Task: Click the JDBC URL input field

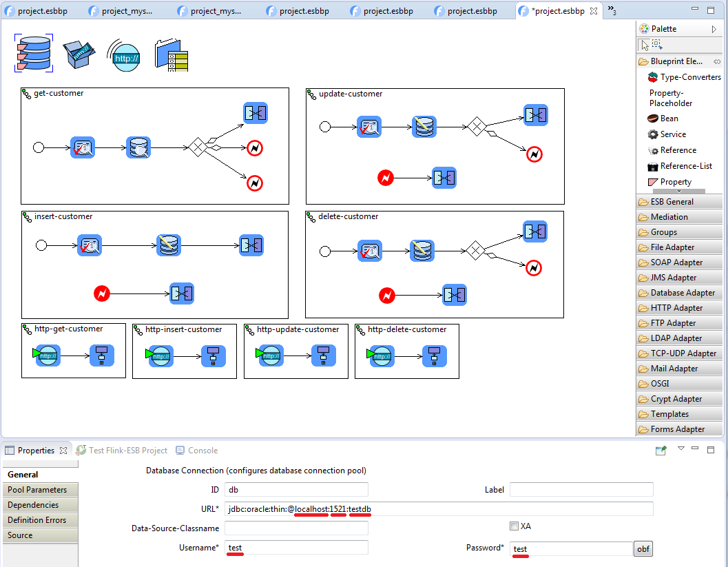Action: coord(438,509)
